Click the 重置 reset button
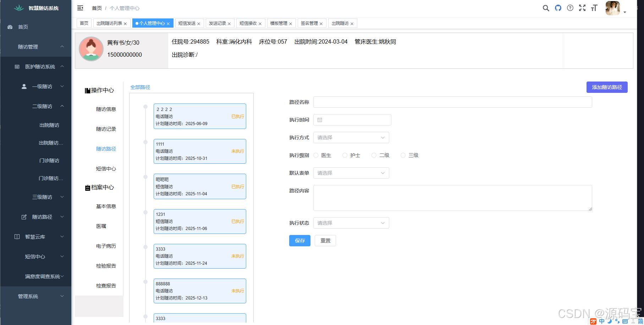The image size is (644, 325). tap(325, 241)
